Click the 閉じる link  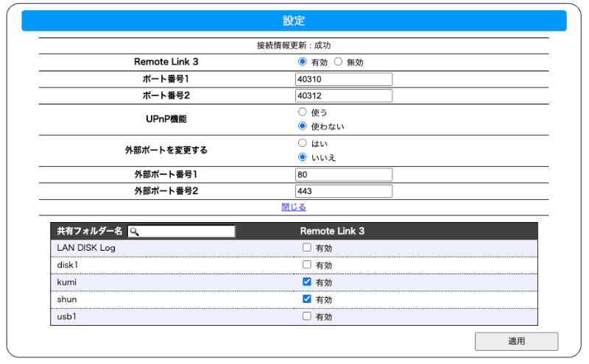[x=294, y=207]
